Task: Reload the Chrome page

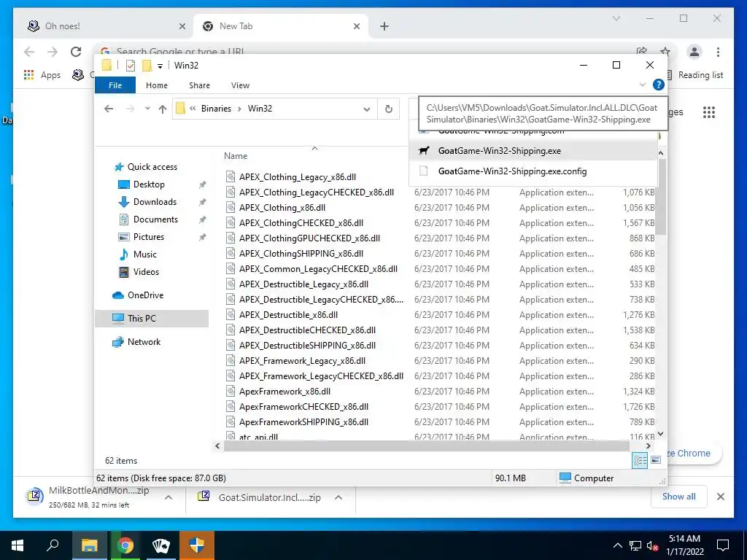Action: pyautogui.click(x=76, y=52)
